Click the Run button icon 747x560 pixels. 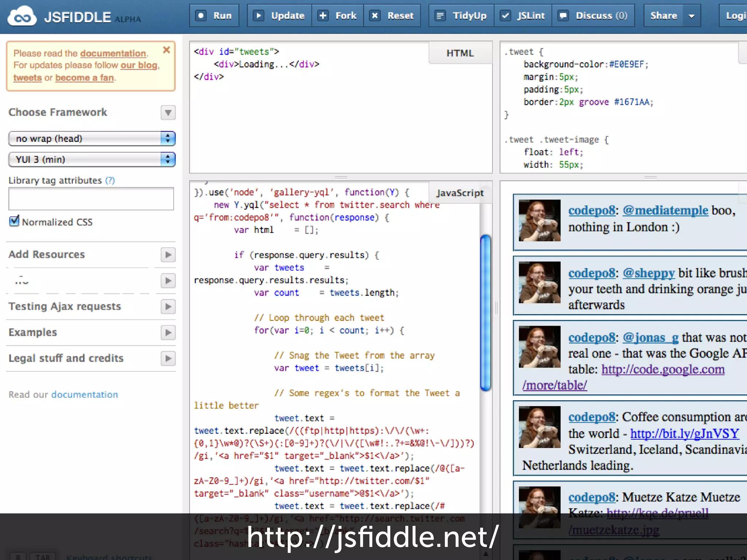pos(201,16)
